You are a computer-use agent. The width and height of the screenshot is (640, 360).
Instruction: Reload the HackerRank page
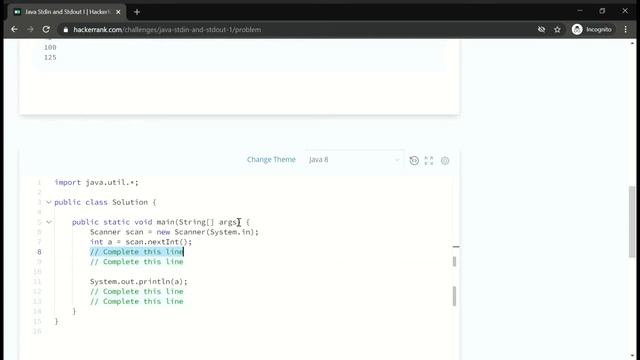pos(46,29)
